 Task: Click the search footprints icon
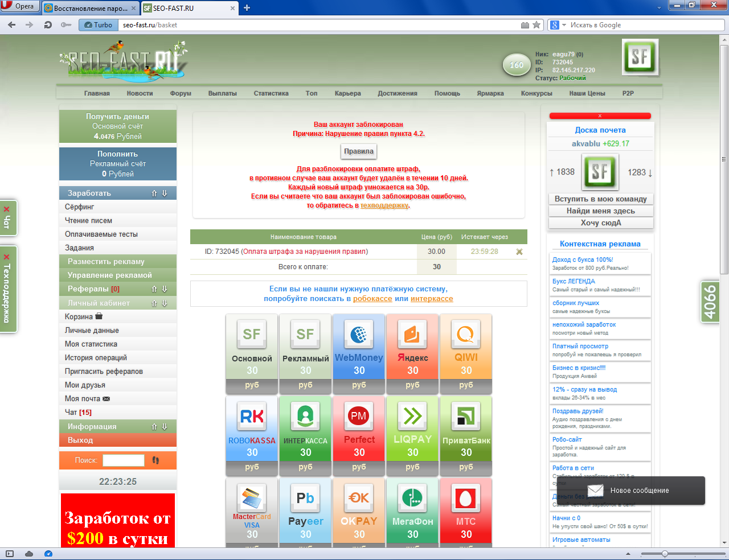click(155, 460)
